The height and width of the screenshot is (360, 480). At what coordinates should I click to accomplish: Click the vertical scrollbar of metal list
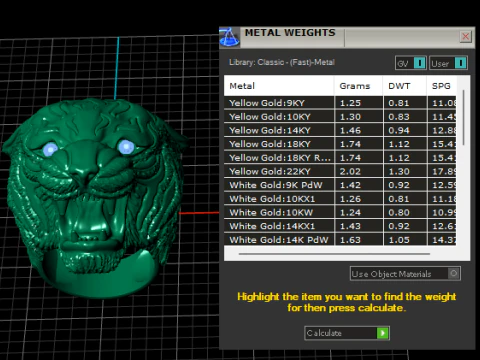click(x=463, y=117)
